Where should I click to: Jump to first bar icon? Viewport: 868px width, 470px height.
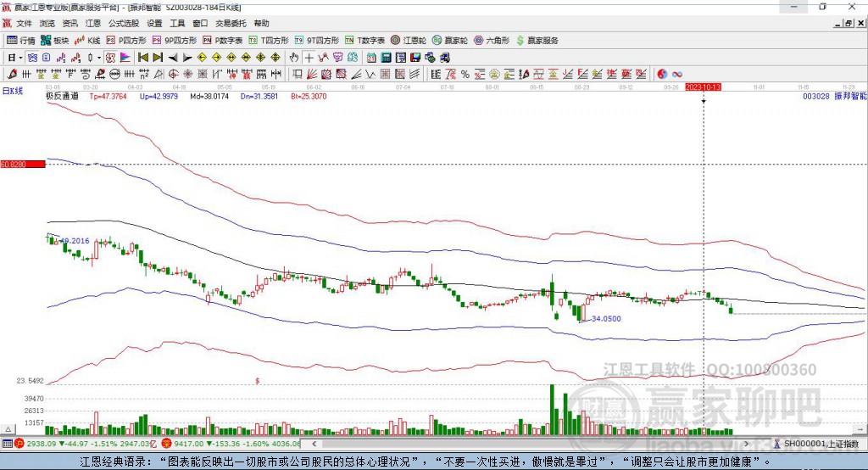click(x=142, y=58)
